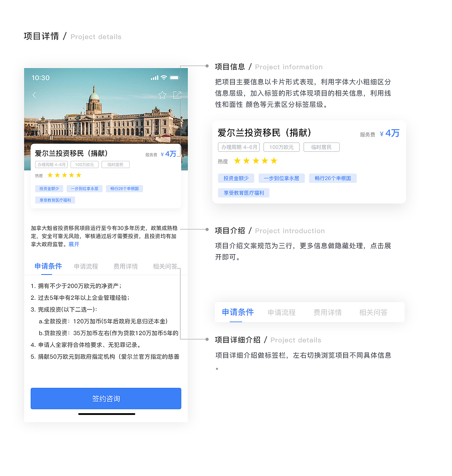This screenshot has height=476, width=452.
Task: Select 申请条件 tab in phone mockup
Action: [x=48, y=266]
